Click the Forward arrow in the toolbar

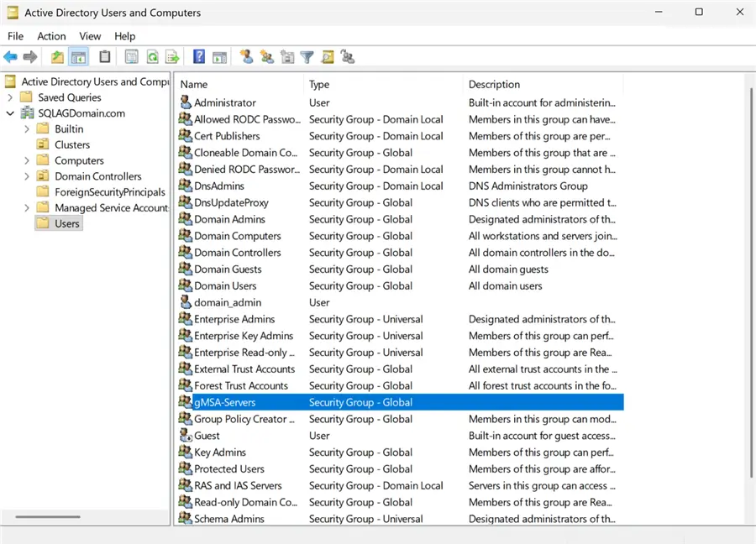coord(30,57)
